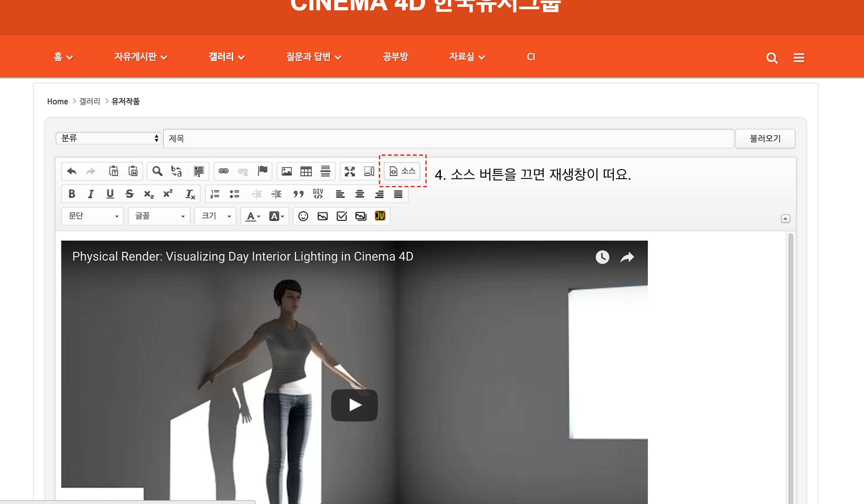Expand the 자유게시판 navigation menu
Viewport: 864px width, 504px height.
tap(141, 57)
